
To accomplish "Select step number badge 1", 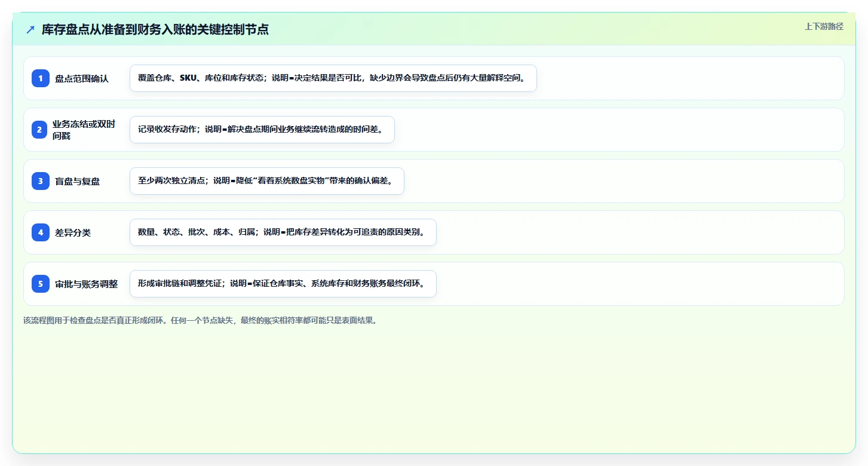I will pyautogui.click(x=41, y=78).
